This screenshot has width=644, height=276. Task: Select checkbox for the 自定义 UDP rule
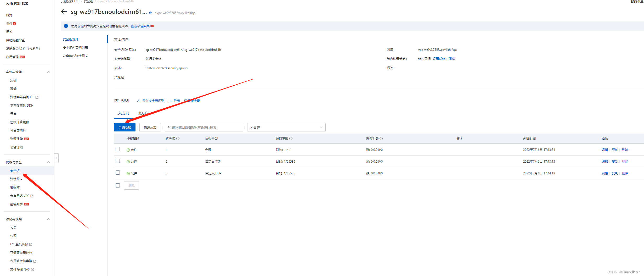(x=118, y=173)
